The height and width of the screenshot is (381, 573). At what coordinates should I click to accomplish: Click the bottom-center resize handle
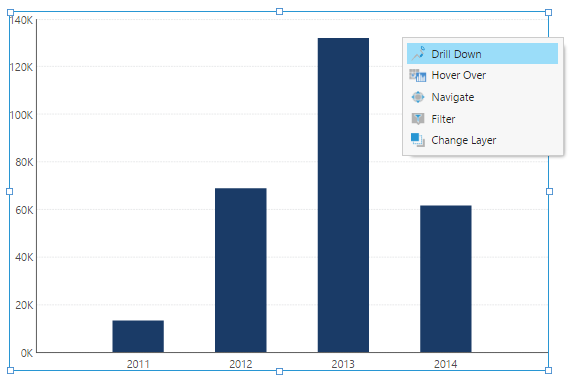click(x=280, y=372)
